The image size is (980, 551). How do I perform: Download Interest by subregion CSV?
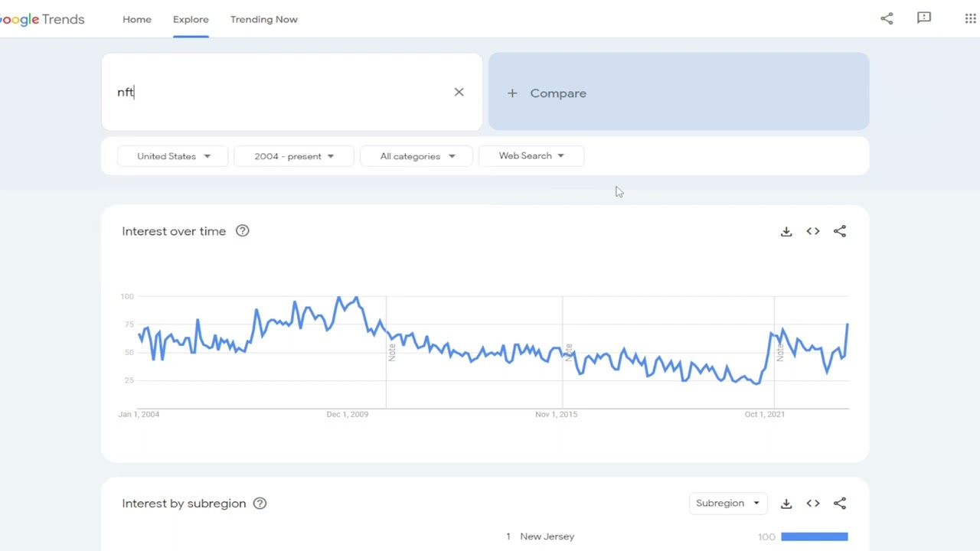(x=786, y=504)
